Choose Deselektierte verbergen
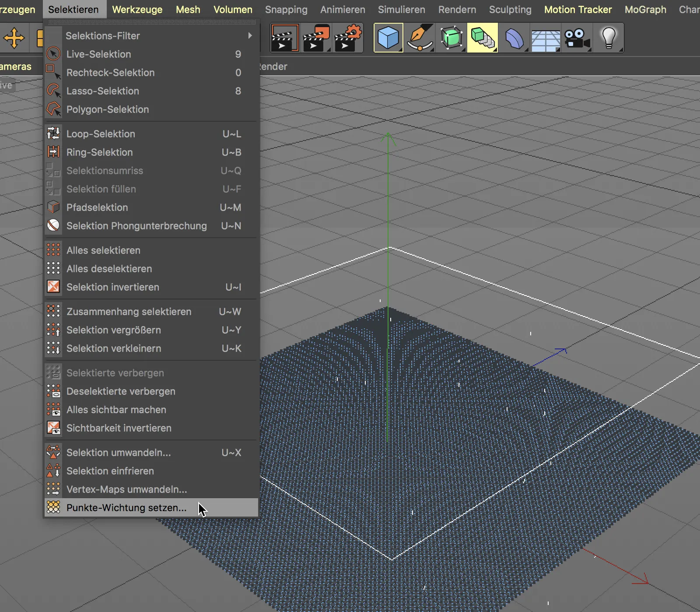The height and width of the screenshot is (612, 700). 151,391
